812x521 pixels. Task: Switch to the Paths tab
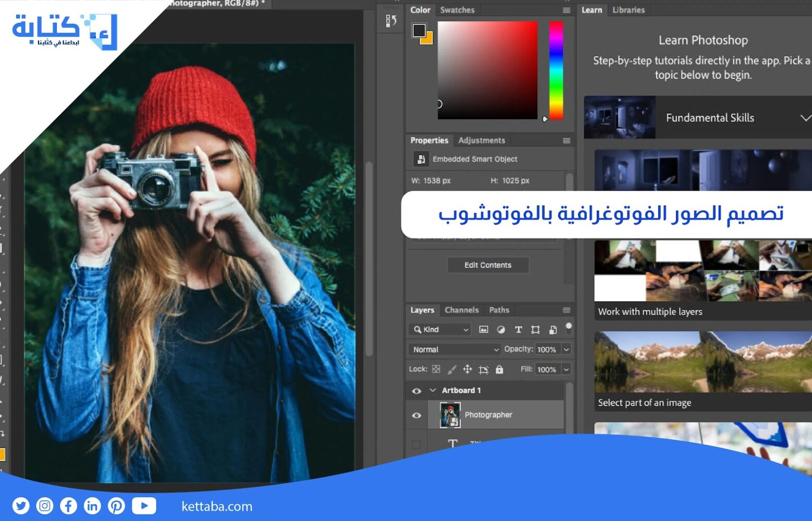point(499,310)
